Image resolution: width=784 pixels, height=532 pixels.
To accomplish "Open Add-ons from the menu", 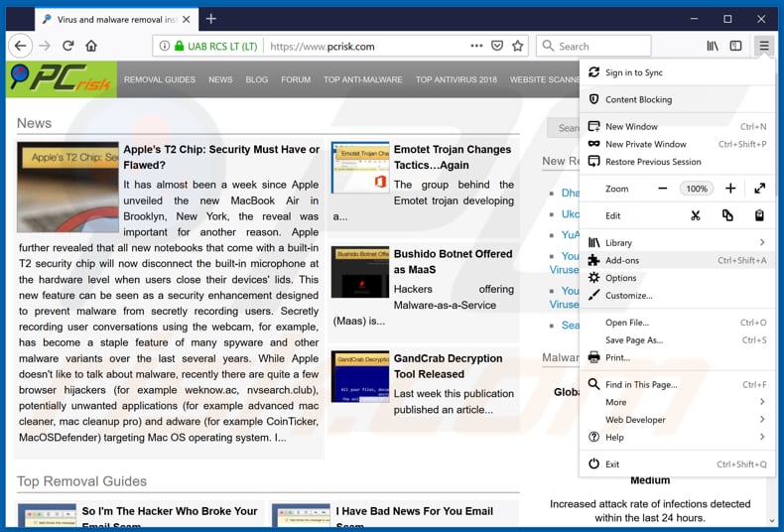I will click(x=622, y=260).
